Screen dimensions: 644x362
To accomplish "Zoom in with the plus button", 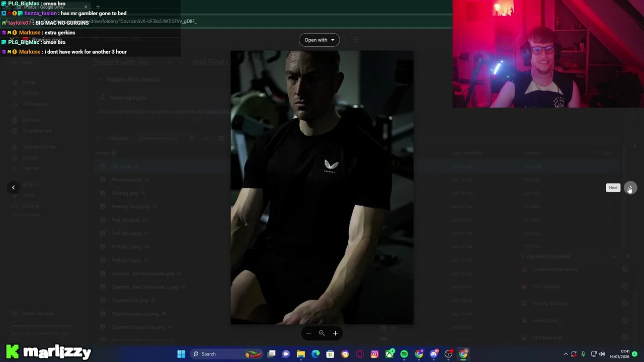I will point(335,333).
